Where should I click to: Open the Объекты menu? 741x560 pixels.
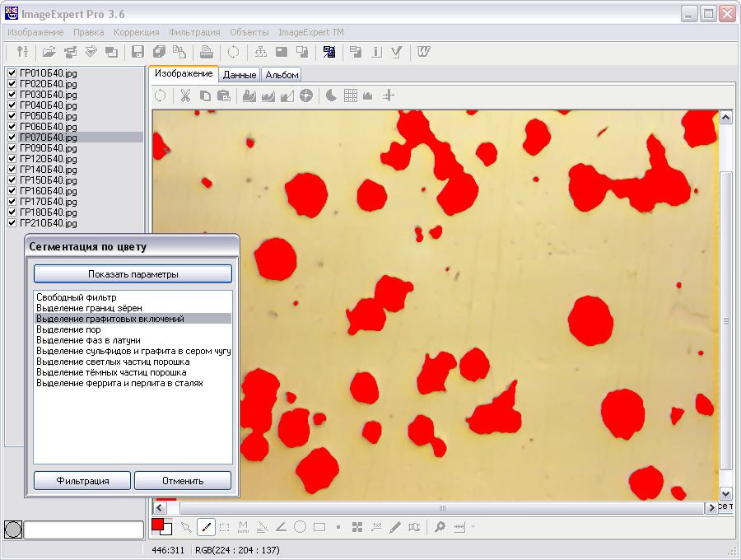(249, 32)
